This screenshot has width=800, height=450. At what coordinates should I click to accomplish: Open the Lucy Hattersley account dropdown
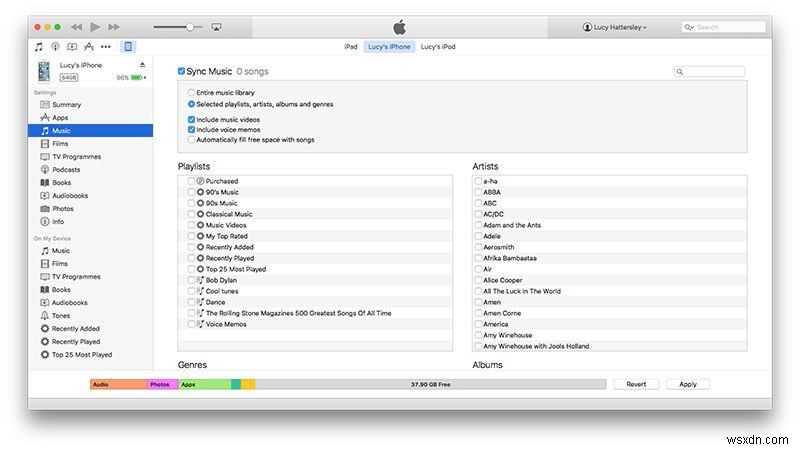615,27
